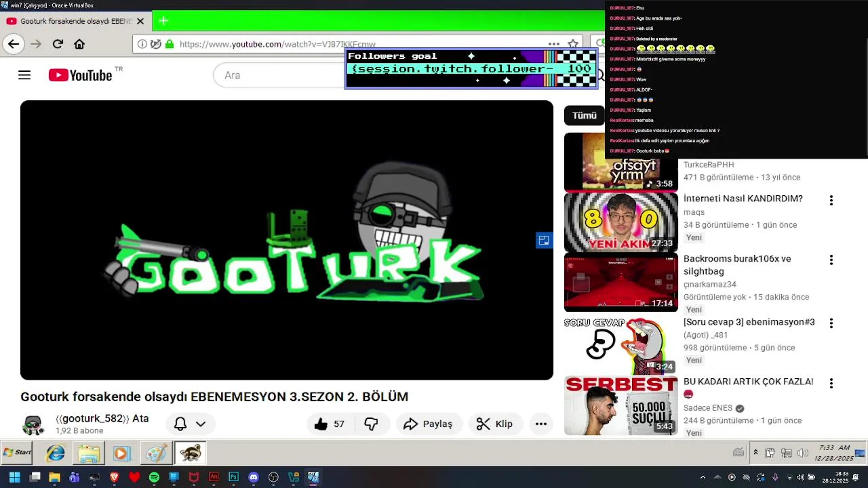Open options for İnterneti Nasıl KANDIRDIM
Screen dimensions: 868x488
click(x=831, y=201)
